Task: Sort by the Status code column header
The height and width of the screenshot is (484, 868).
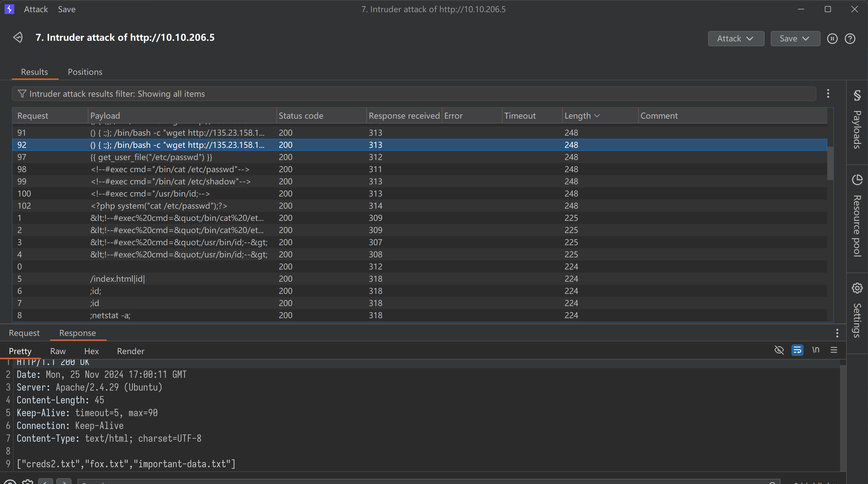Action: tap(321, 116)
